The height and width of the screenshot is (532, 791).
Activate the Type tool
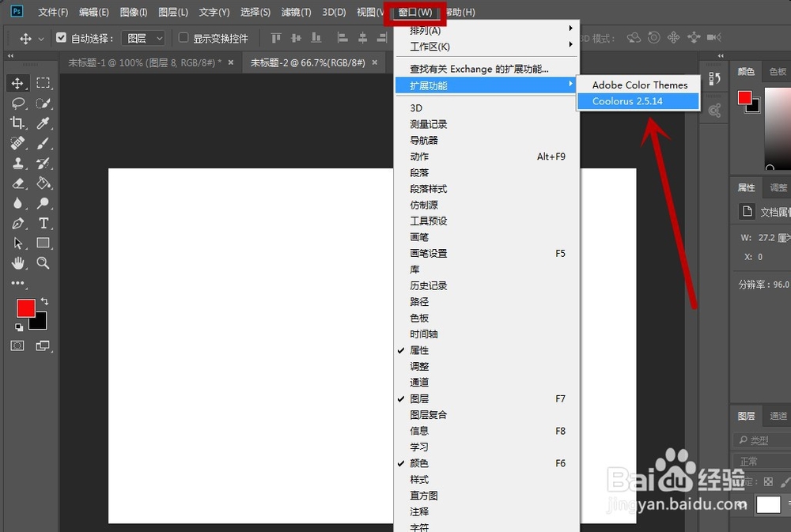tap(44, 224)
